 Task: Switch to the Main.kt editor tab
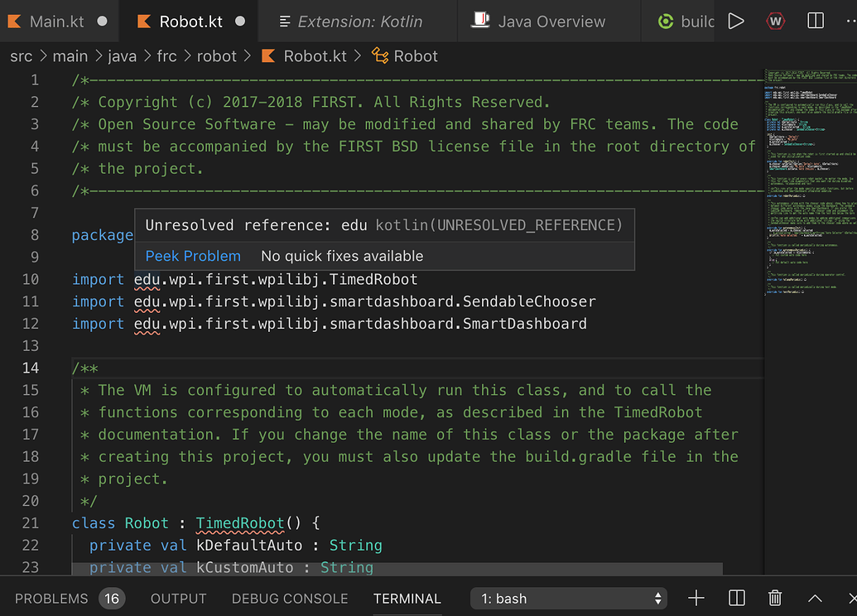tap(59, 22)
